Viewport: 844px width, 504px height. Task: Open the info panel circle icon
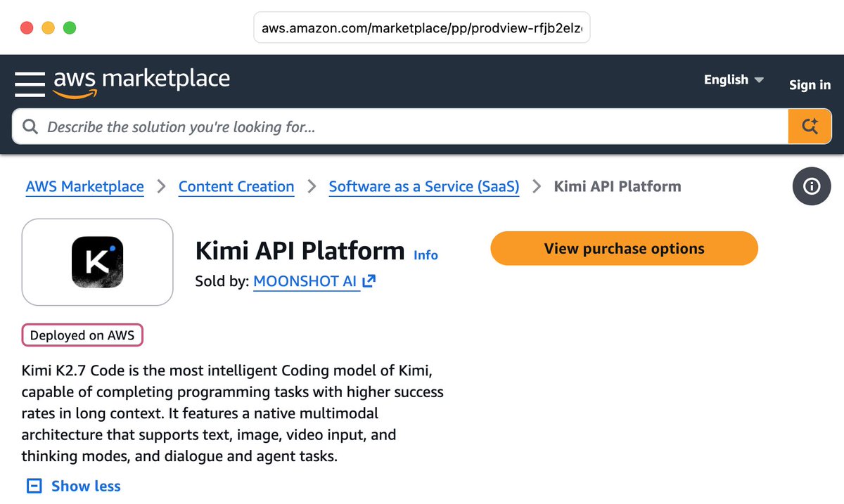pyautogui.click(x=812, y=187)
